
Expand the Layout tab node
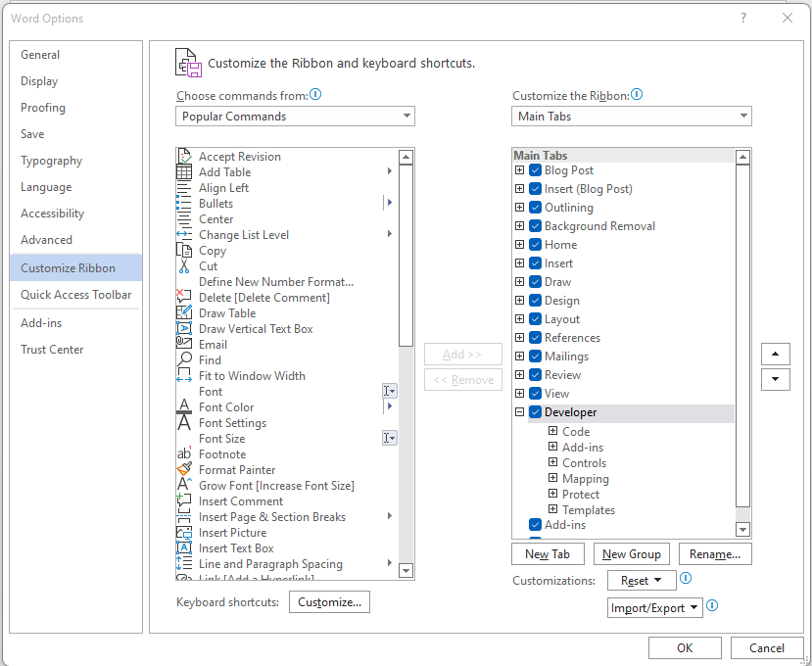[519, 319]
